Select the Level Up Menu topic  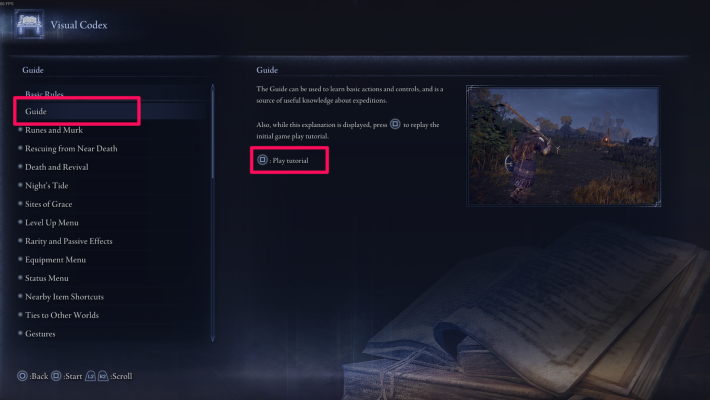52,223
